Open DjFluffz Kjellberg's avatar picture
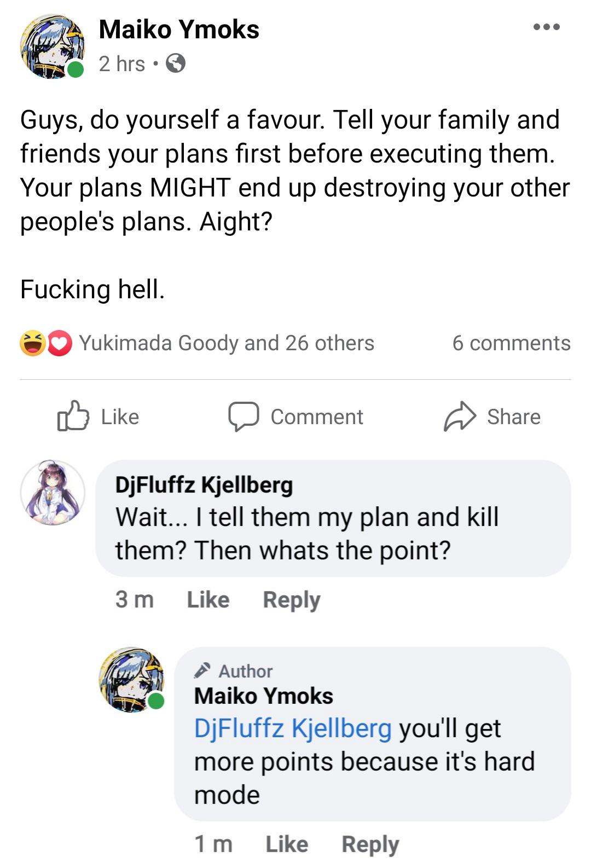The image size is (591, 868). [53, 493]
